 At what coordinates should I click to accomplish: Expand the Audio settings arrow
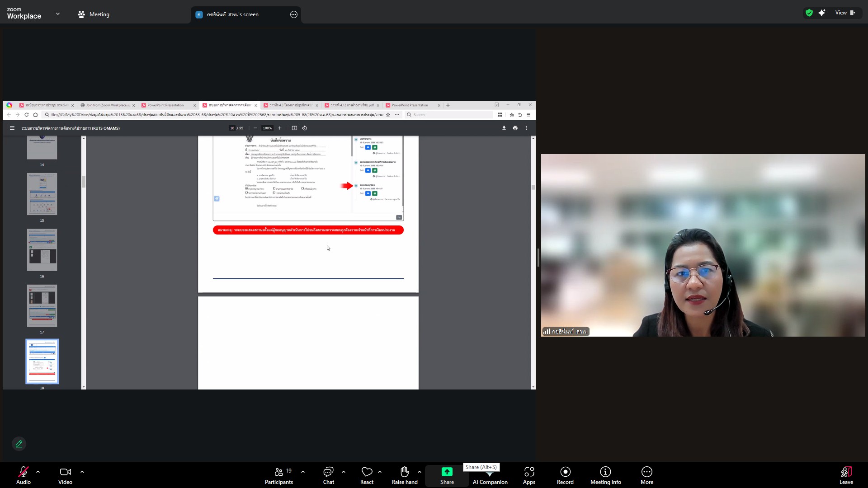[x=38, y=472]
